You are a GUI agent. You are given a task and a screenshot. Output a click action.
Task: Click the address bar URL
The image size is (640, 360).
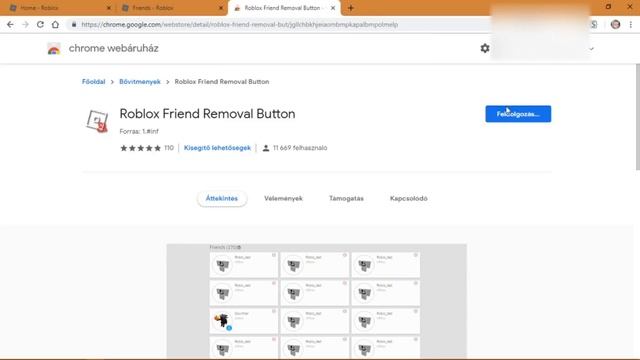pyautogui.click(x=239, y=24)
